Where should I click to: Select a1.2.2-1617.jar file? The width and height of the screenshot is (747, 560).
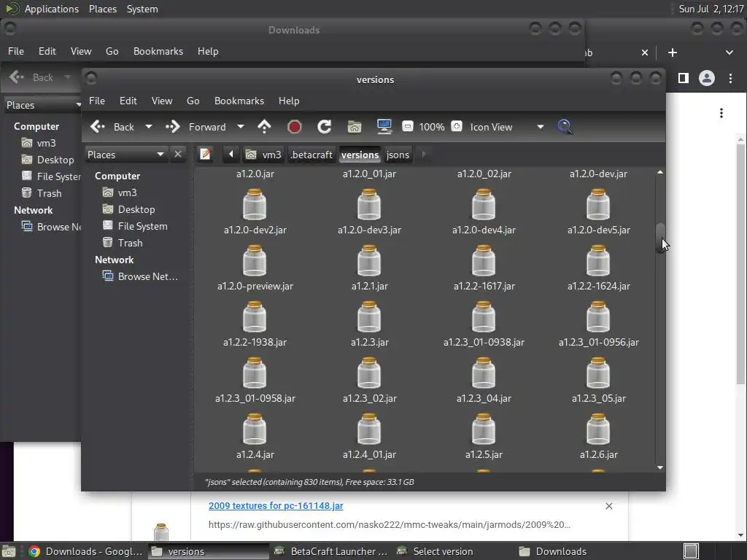click(484, 268)
